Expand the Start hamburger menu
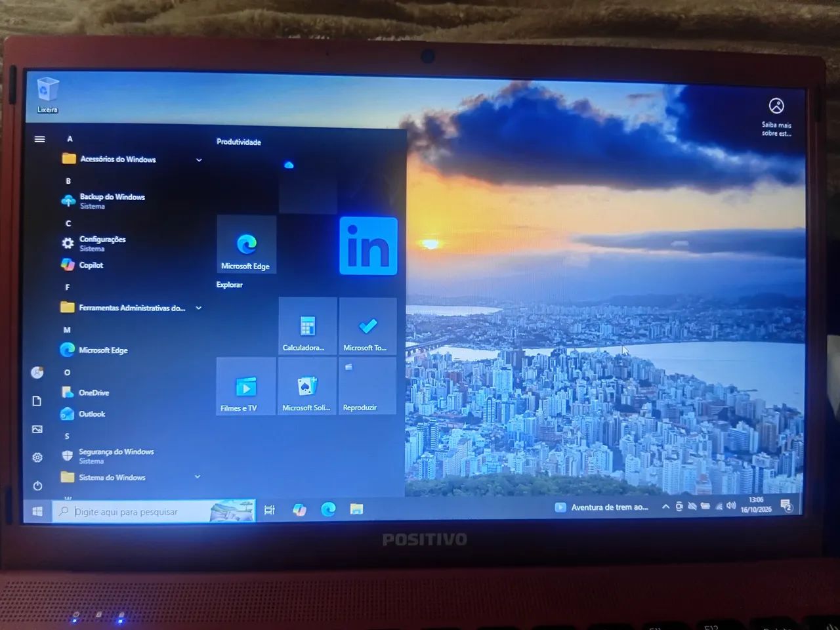 click(x=40, y=139)
